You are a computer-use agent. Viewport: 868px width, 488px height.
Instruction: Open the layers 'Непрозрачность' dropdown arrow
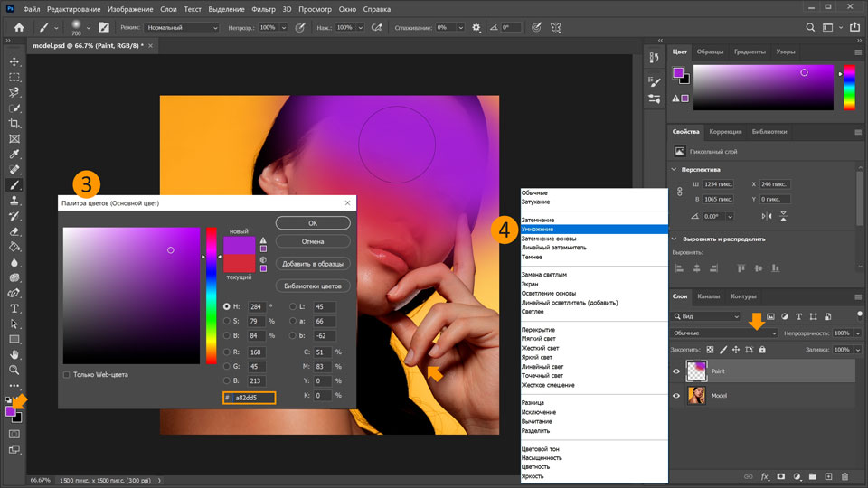tap(858, 333)
